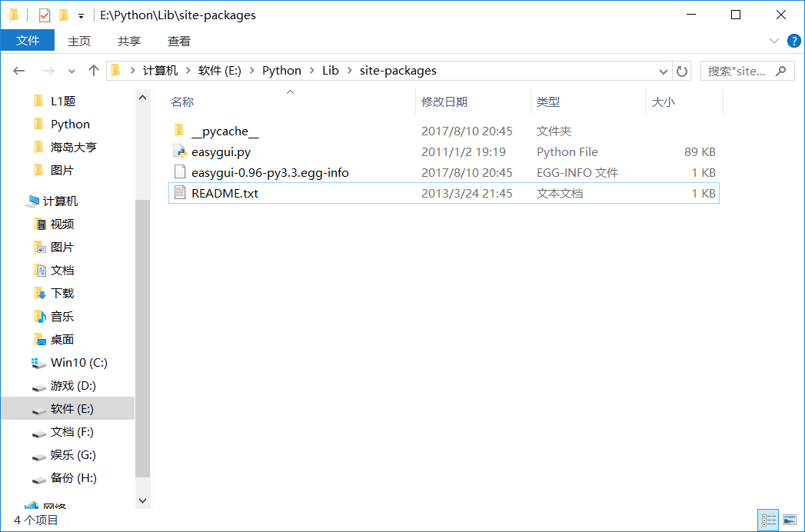Click the __pycache__ folder icon
Viewport: 805px width, 532px height.
point(179,131)
